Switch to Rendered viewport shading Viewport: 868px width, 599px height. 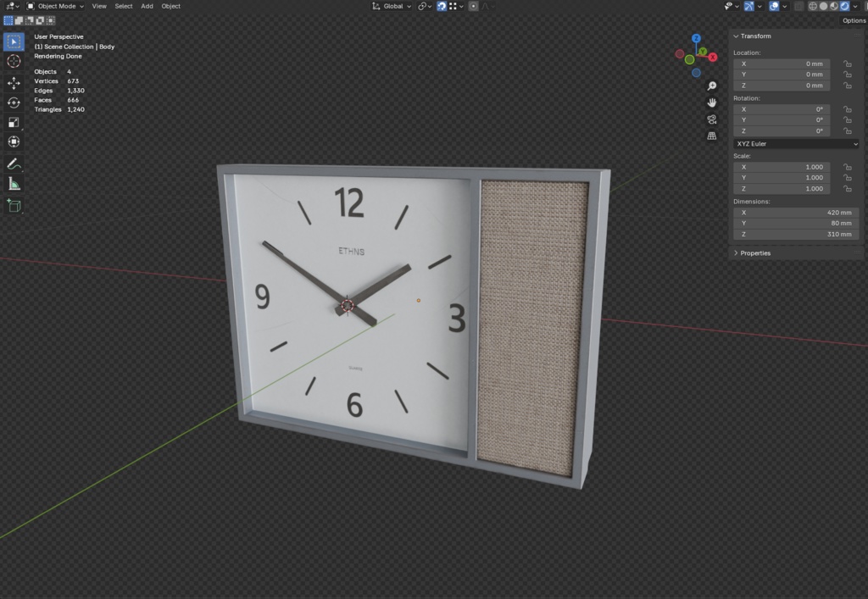845,6
